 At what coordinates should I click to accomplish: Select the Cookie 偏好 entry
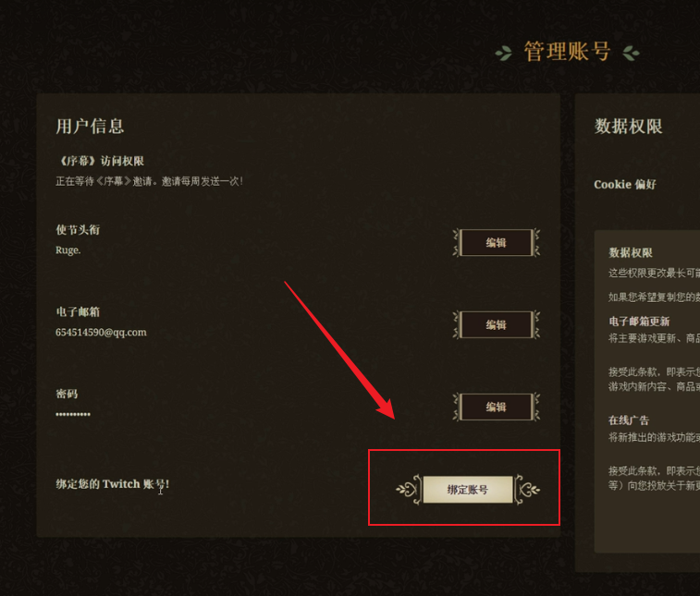625,184
